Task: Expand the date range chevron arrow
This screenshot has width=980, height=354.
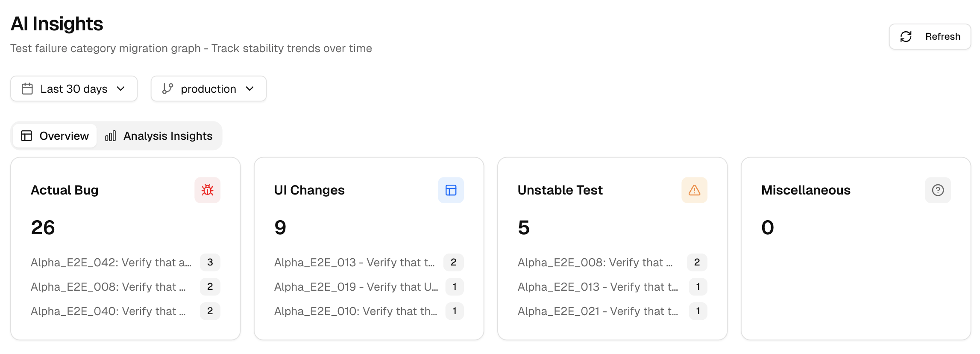Action: (120, 89)
